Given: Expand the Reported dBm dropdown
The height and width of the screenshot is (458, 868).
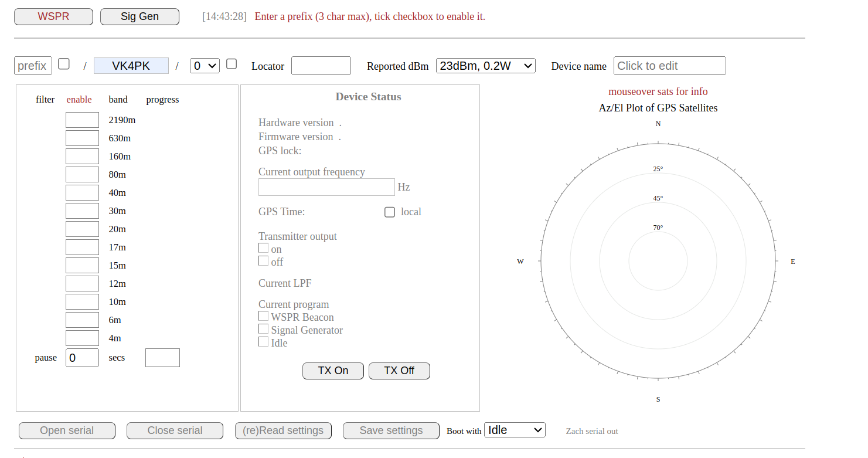Looking at the screenshot, I should pyautogui.click(x=485, y=66).
